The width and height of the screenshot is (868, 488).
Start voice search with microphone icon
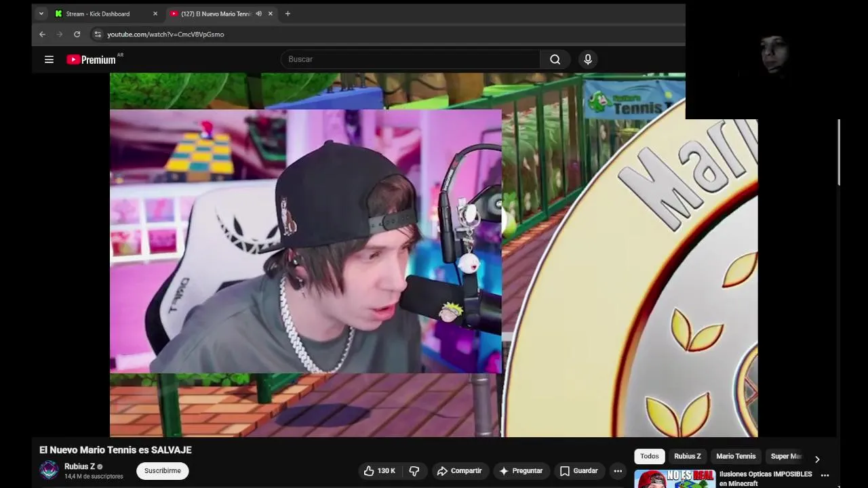tap(588, 60)
